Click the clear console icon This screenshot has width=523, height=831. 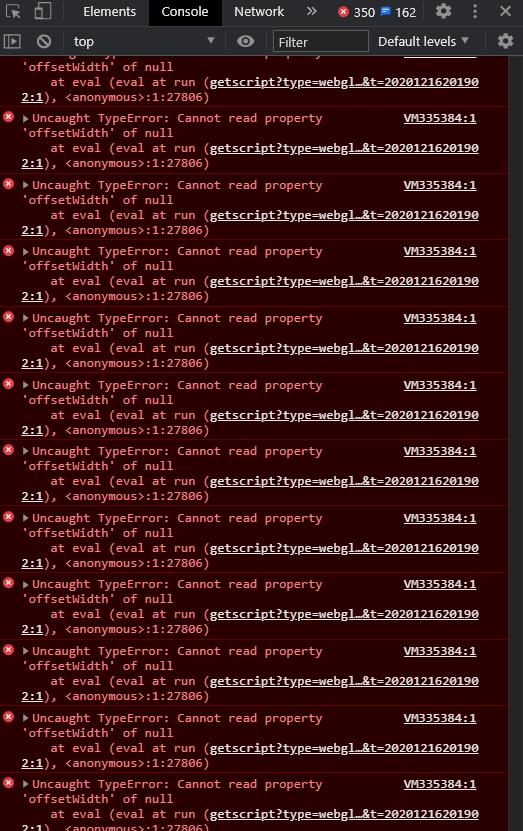click(44, 41)
